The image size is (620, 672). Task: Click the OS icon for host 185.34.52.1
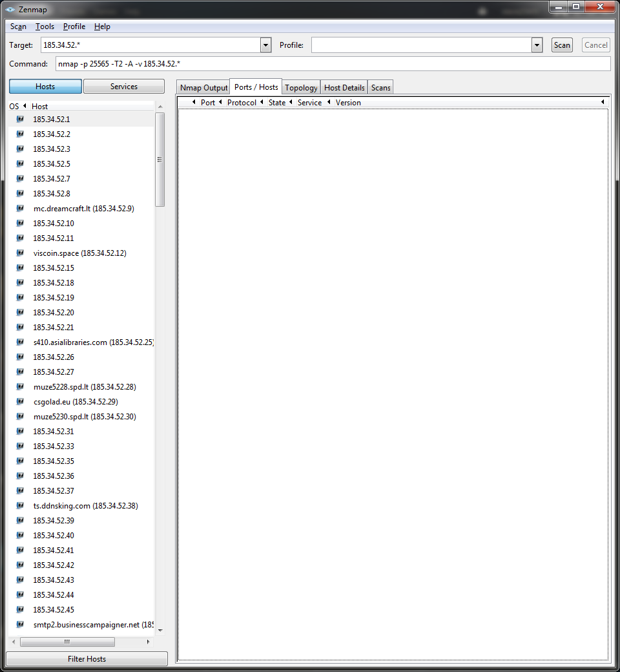click(x=20, y=119)
